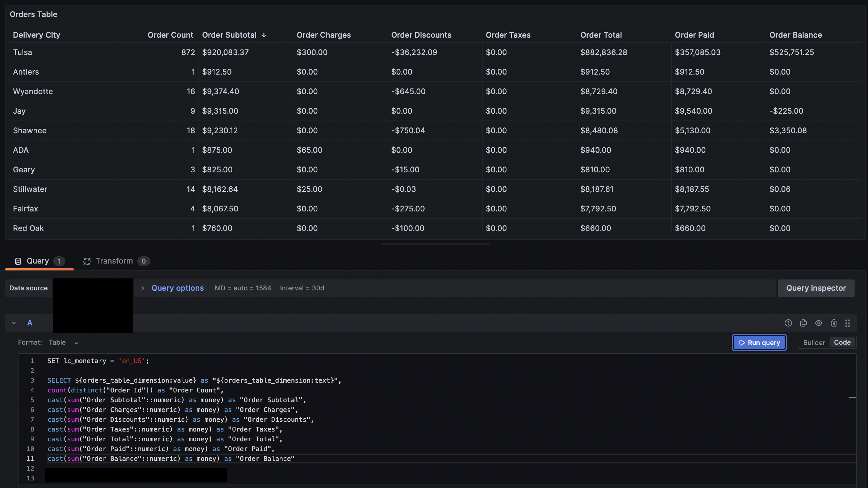Open the Query inspector
868x488 pixels.
pos(816,288)
